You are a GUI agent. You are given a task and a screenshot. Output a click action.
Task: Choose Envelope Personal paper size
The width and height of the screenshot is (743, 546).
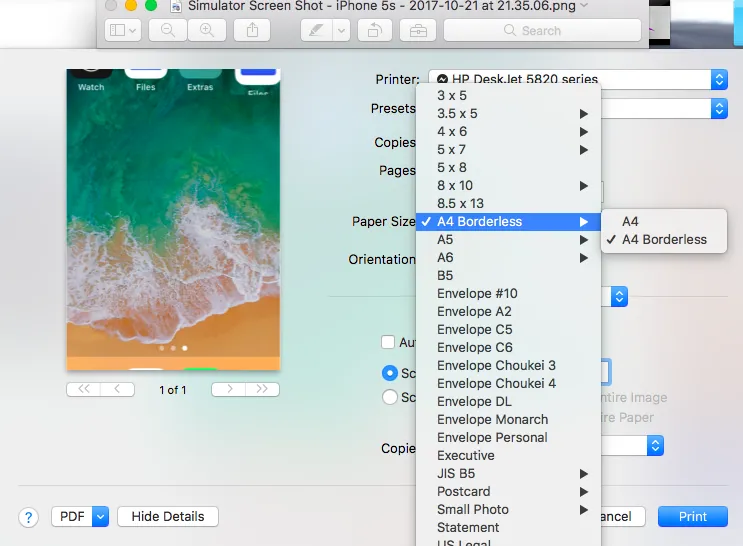click(508, 438)
